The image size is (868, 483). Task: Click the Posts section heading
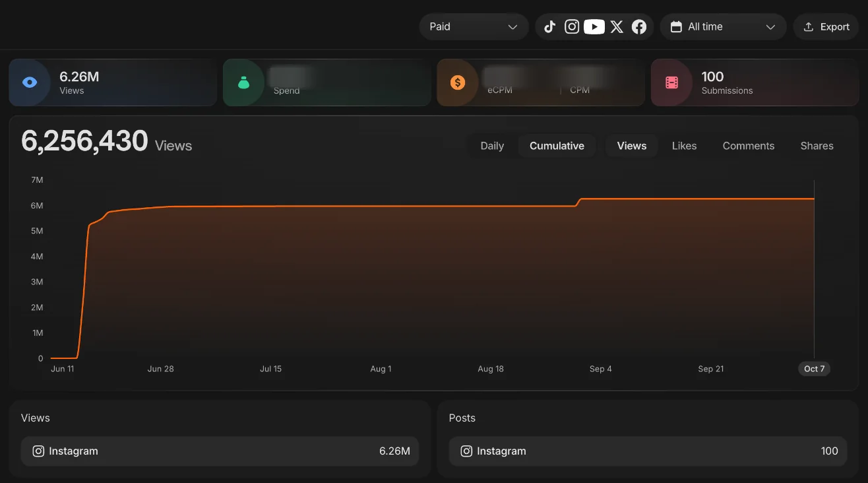click(462, 418)
